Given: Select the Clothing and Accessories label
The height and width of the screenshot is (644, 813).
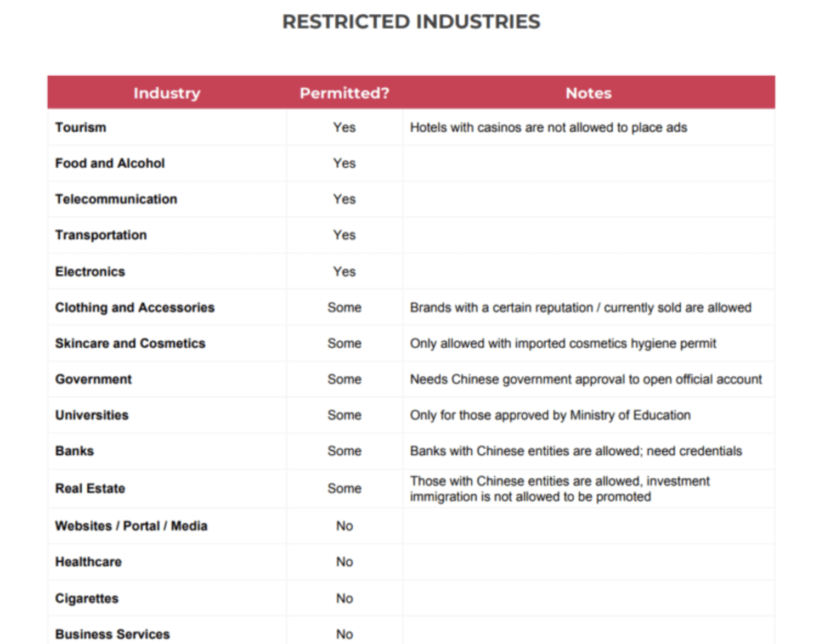Looking at the screenshot, I should pos(134,307).
